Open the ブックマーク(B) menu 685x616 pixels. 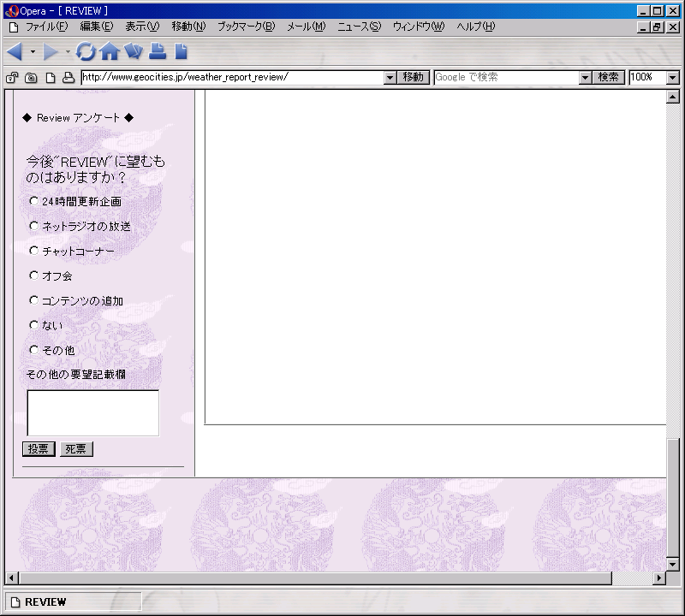coord(247,27)
